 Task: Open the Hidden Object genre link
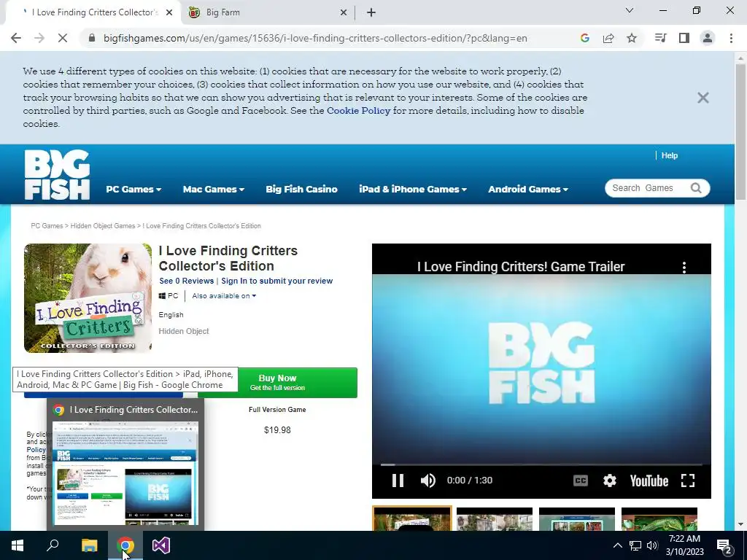[x=183, y=331]
